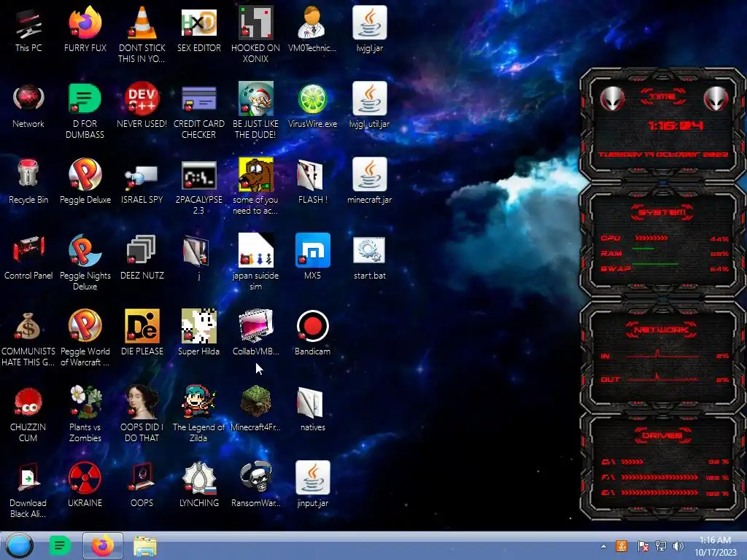The width and height of the screenshot is (747, 560).
Task: Open the green document app in the taskbar
Action: [x=60, y=545]
